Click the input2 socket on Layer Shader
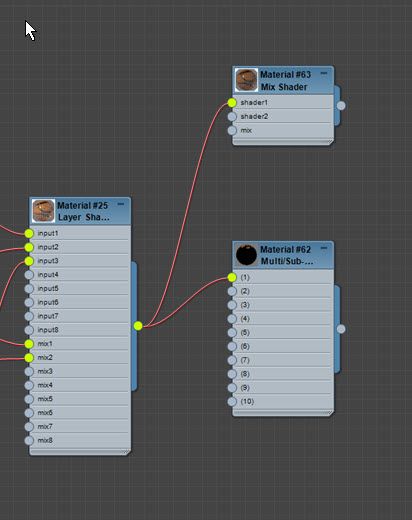412x520 pixels. (29, 247)
